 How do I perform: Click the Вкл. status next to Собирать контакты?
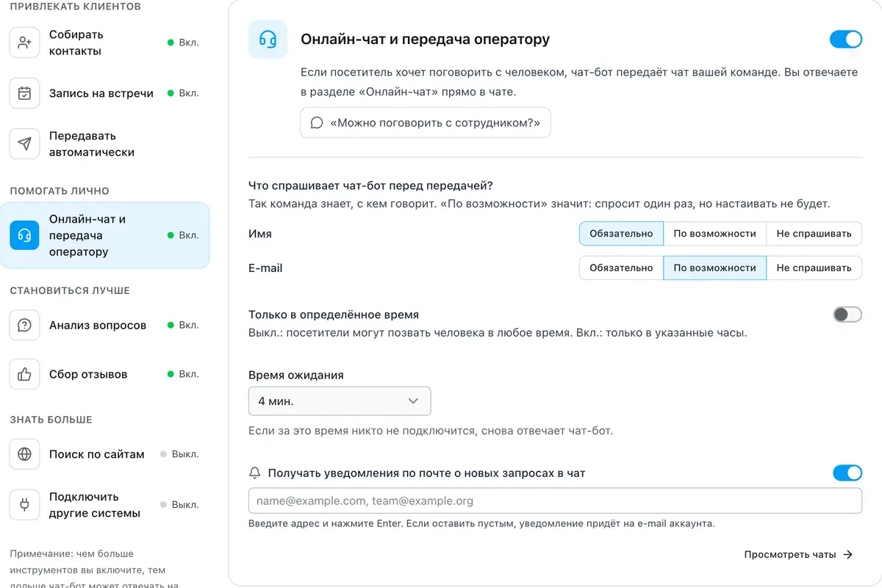183,43
